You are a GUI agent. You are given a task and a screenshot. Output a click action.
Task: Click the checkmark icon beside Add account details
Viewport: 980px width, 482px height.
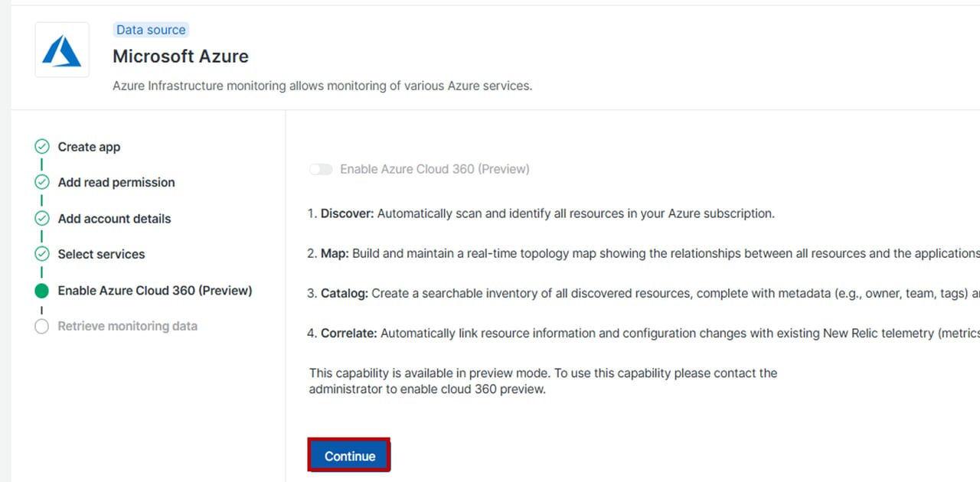click(42, 218)
